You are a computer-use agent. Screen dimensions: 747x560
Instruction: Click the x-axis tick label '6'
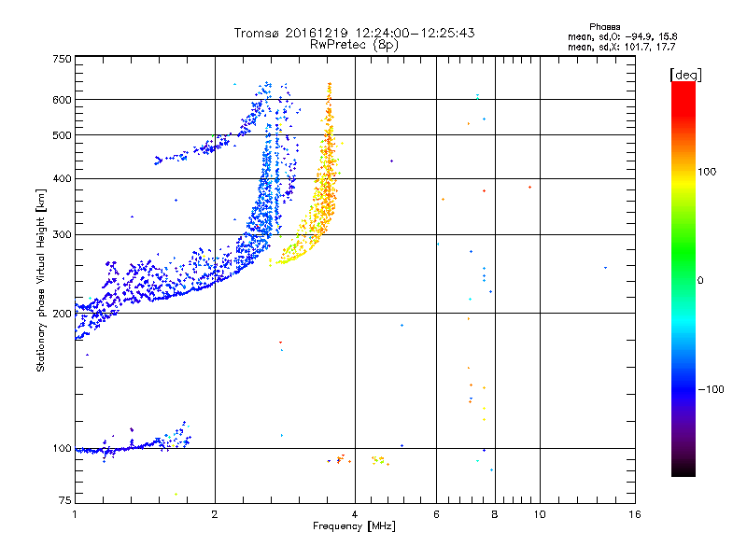pos(436,514)
